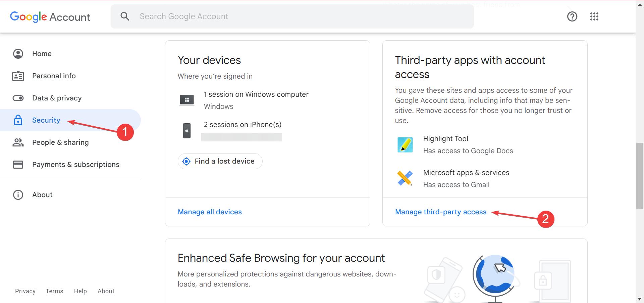Select People & sharing in sidebar
644x303 pixels.
pyautogui.click(x=60, y=142)
